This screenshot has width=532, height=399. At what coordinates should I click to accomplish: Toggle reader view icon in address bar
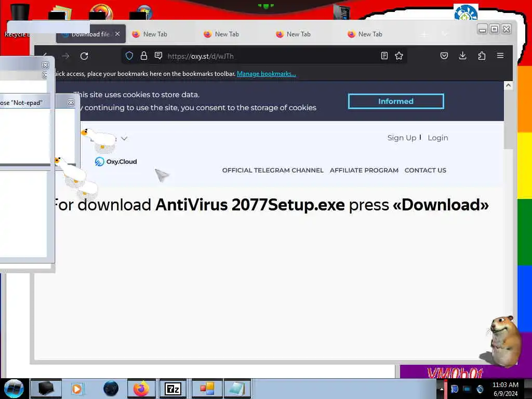pos(384,56)
